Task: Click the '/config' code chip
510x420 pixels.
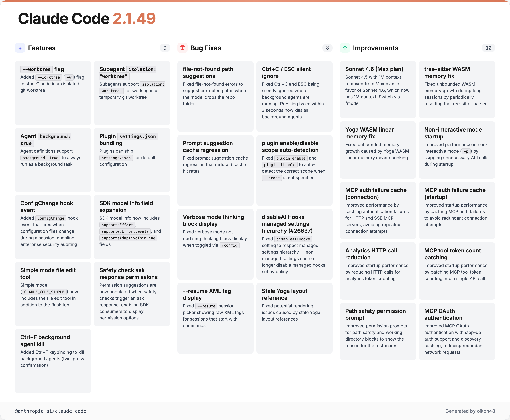Action: point(230,245)
